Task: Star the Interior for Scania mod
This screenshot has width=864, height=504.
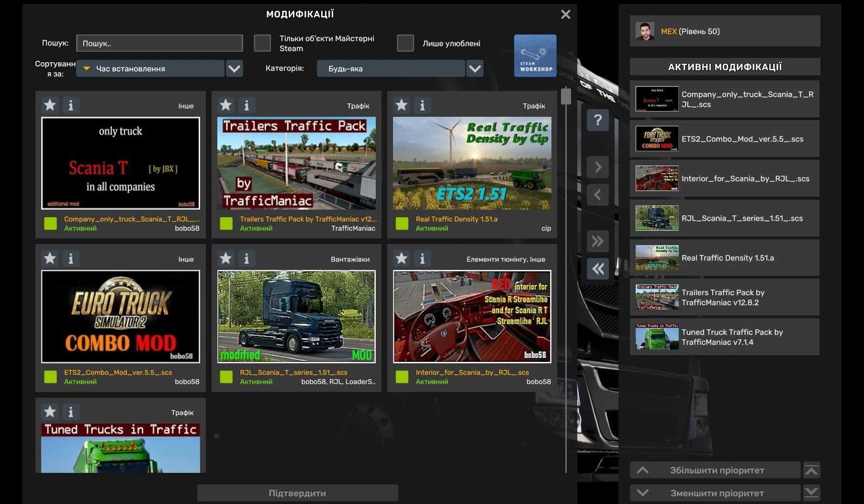Action: pyautogui.click(x=401, y=258)
